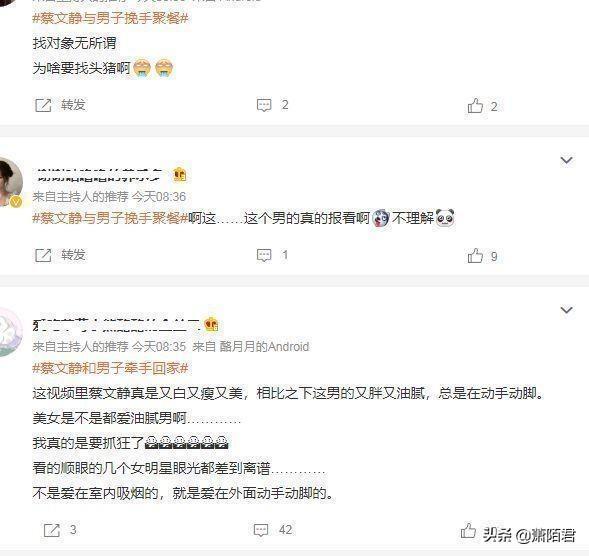Open hashtag #蔡文静与男子挽手聚餐# in the top post
This screenshot has width=589, height=556.
point(110,18)
